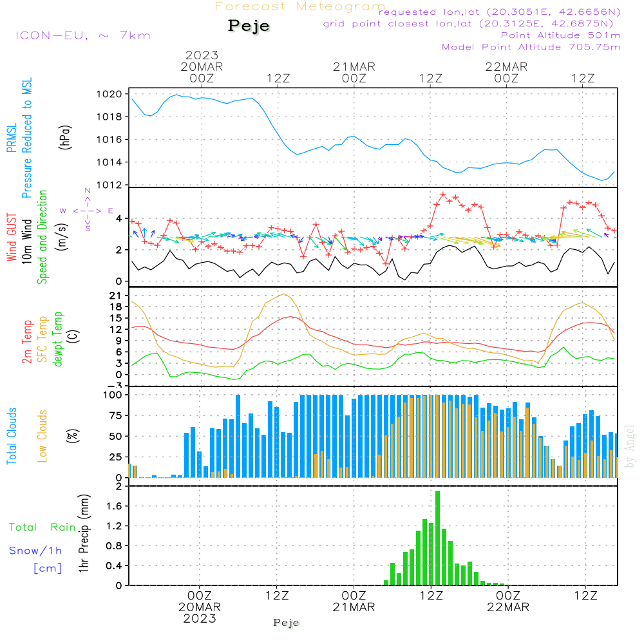Click the 'grid point closest lon,lat' line
This screenshot has height=644, width=644.
point(468,24)
